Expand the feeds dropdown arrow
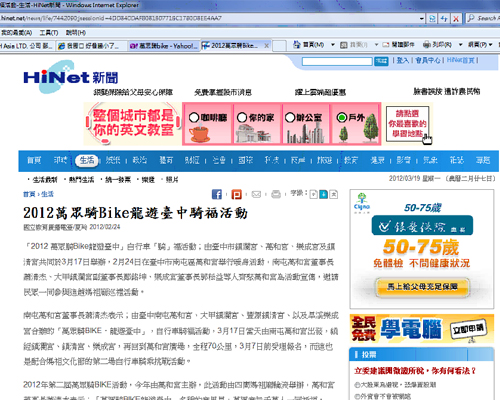The width and height of the screenshot is (500, 400). pos(376,45)
